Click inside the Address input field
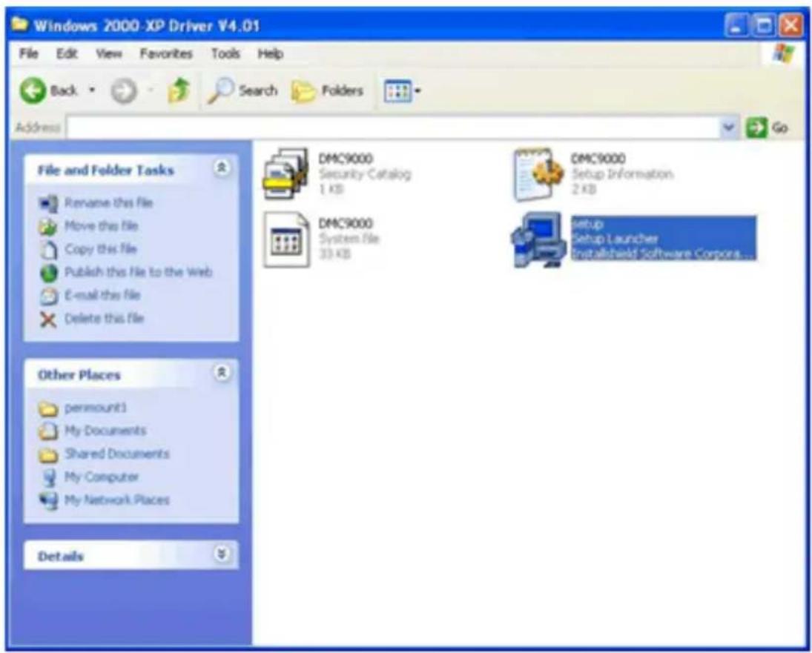The height and width of the screenshot is (653, 812). [x=394, y=127]
